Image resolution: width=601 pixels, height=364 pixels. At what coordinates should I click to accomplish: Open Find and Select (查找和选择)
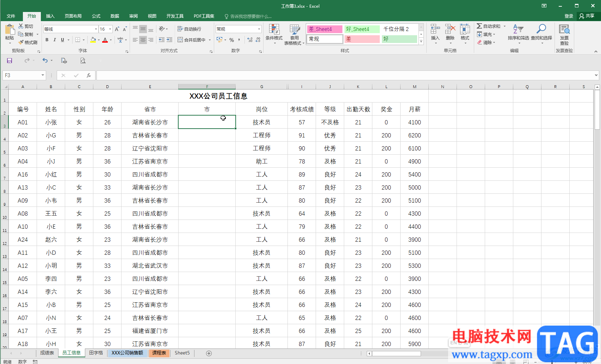point(541,30)
